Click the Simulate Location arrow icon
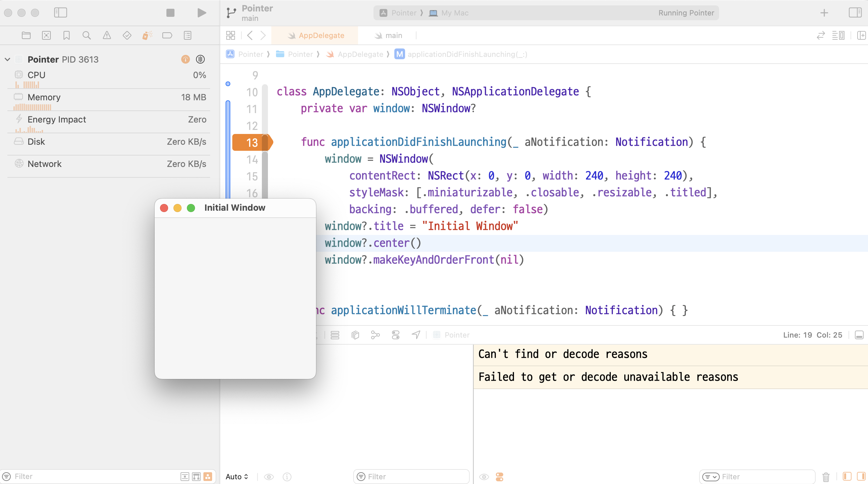The height and width of the screenshot is (484, 868). click(x=416, y=335)
